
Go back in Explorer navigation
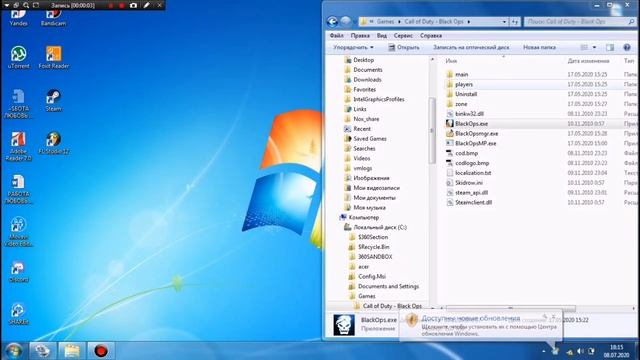click(333, 22)
